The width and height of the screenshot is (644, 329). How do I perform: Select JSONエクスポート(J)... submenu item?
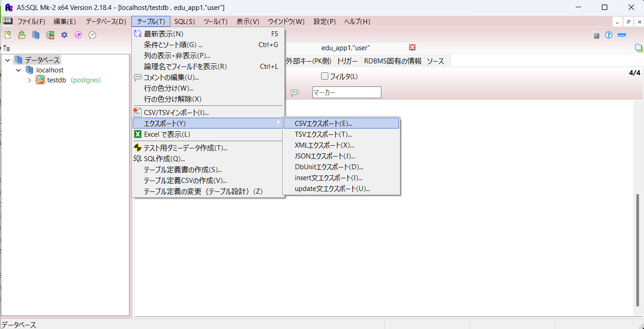[x=341, y=156]
